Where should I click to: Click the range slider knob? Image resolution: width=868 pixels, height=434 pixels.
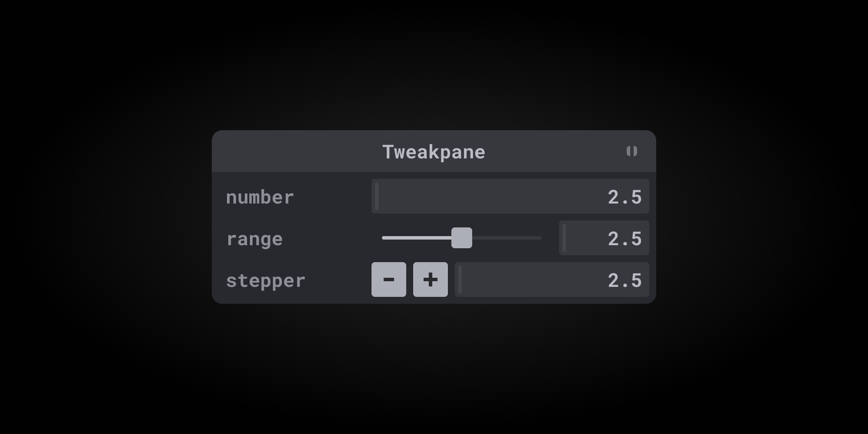(x=461, y=238)
